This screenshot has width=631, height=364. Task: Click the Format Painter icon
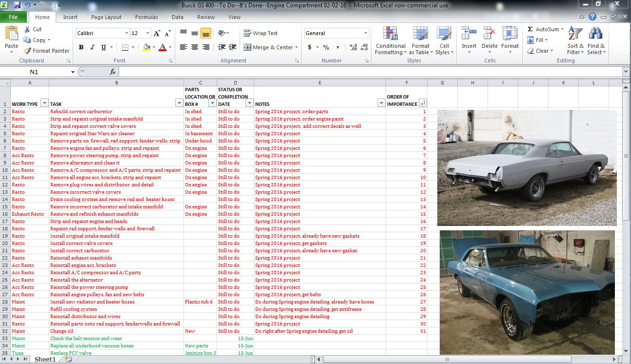(x=28, y=51)
